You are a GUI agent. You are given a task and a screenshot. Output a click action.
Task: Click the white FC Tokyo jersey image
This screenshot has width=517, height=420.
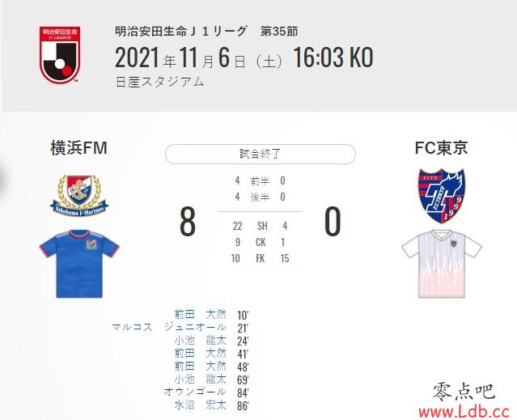tap(442, 264)
